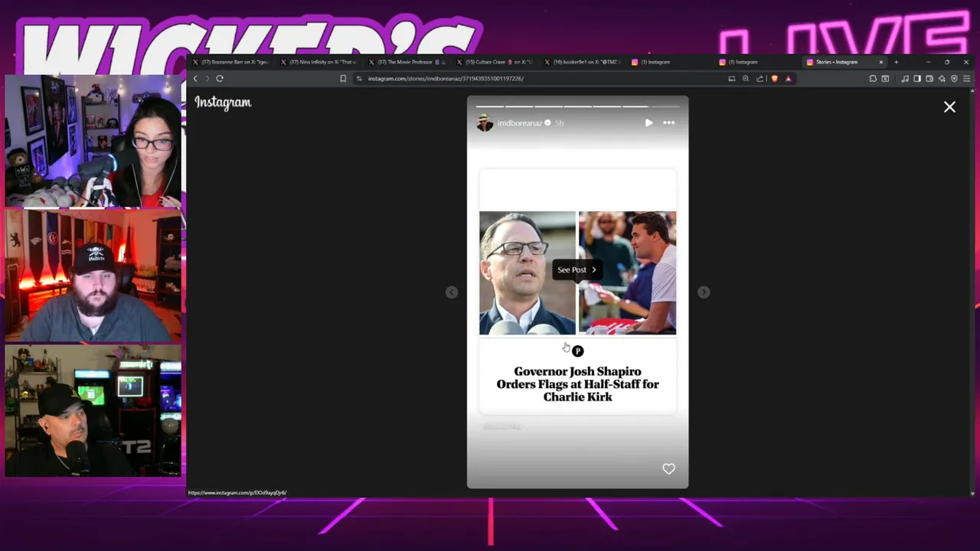Switch to the Culture Crave on X tab
This screenshot has width=980, height=551.
point(495,62)
